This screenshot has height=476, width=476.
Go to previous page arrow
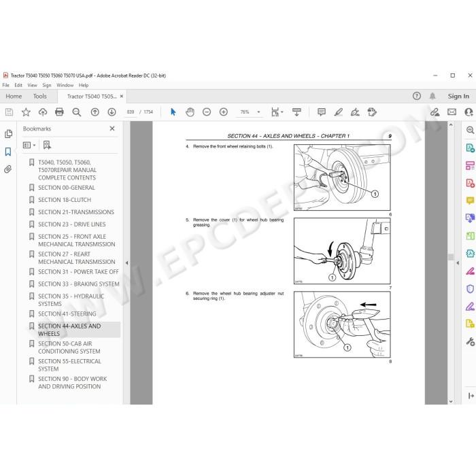pos(95,112)
